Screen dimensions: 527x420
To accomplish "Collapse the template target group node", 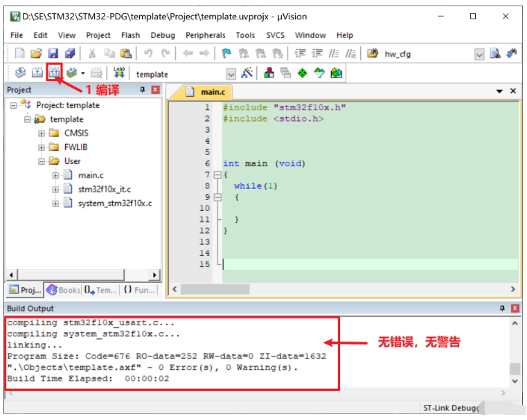I will click(27, 120).
